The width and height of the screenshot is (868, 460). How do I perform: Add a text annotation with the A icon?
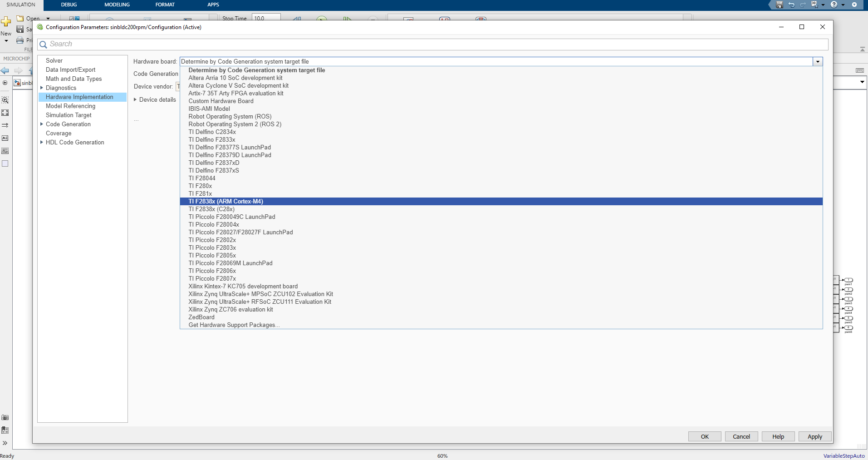[5, 138]
